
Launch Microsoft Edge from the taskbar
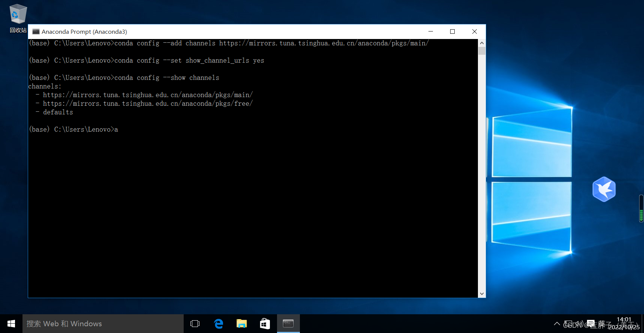point(219,324)
